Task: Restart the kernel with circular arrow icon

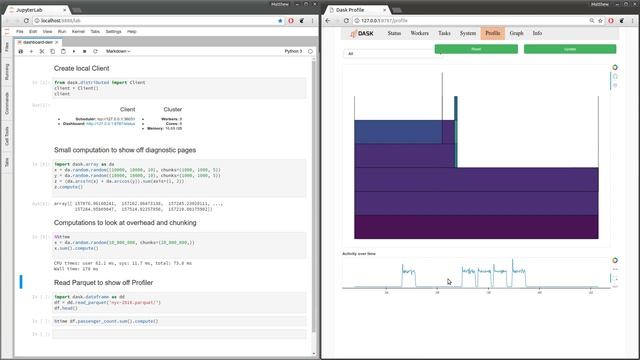Action: point(95,51)
